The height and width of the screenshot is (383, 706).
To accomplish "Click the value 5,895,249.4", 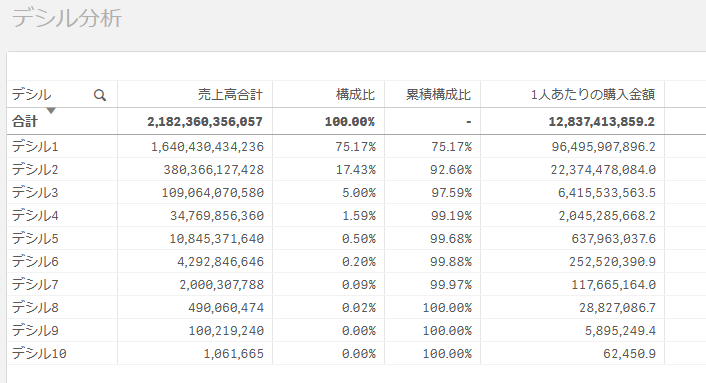I will [x=620, y=331].
